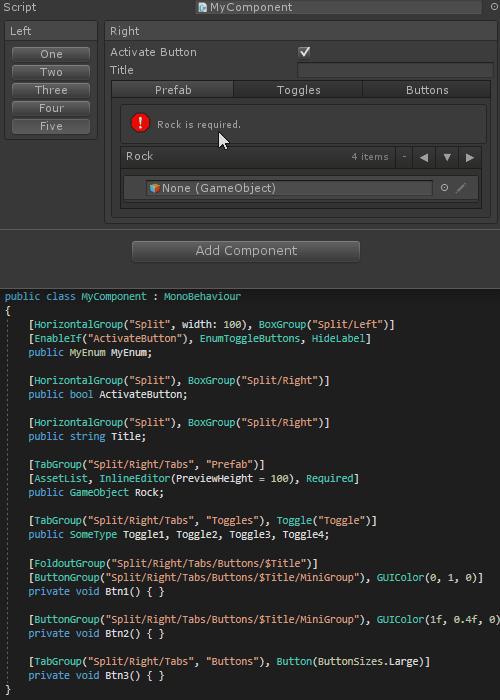Open the None (GameObject) object field
Screen dimensions: 500x700
click(x=289, y=188)
